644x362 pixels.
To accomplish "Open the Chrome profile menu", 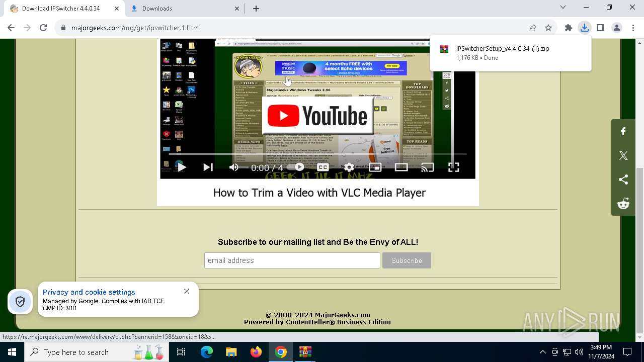I will 617,28.
